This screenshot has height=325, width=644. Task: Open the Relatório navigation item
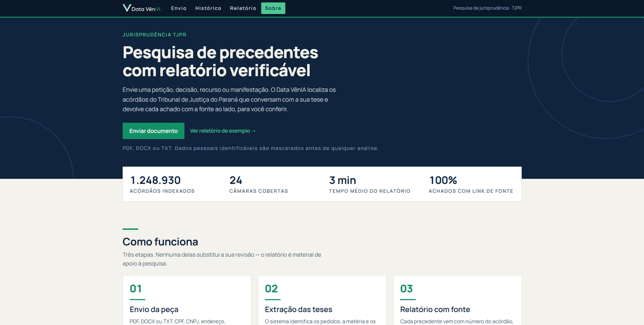[x=243, y=8]
